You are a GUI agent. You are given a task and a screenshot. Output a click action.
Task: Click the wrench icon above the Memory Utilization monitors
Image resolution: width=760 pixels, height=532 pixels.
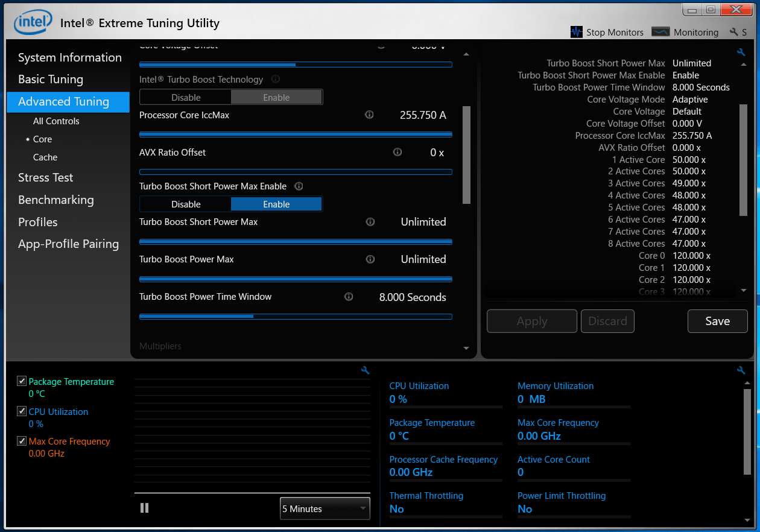pyautogui.click(x=741, y=370)
